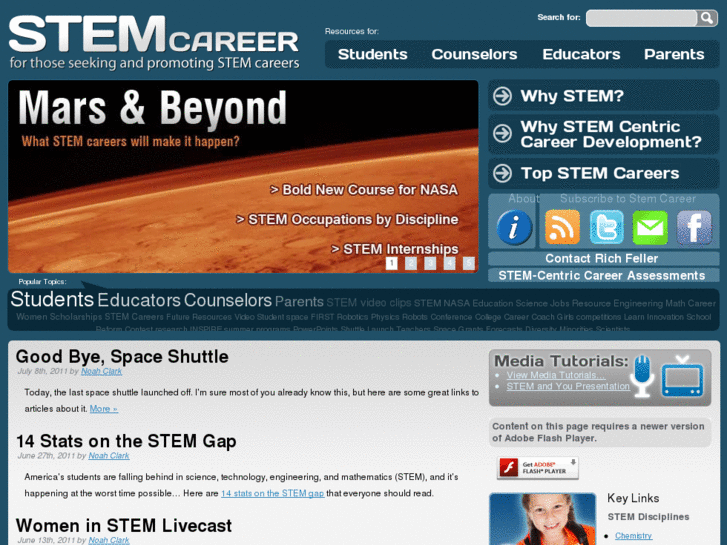Image resolution: width=727 pixels, height=545 pixels.
Task: Click the search magnifier button
Action: point(707,18)
